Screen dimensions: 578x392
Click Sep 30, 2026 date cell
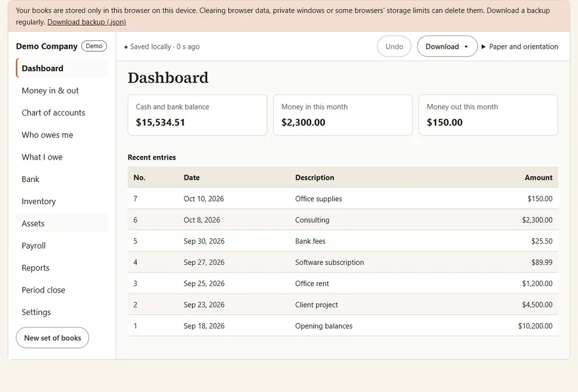pos(204,241)
